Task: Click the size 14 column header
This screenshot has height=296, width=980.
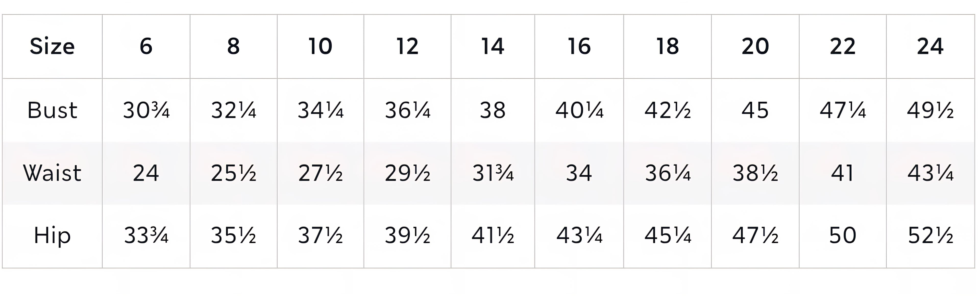Action: [493, 46]
